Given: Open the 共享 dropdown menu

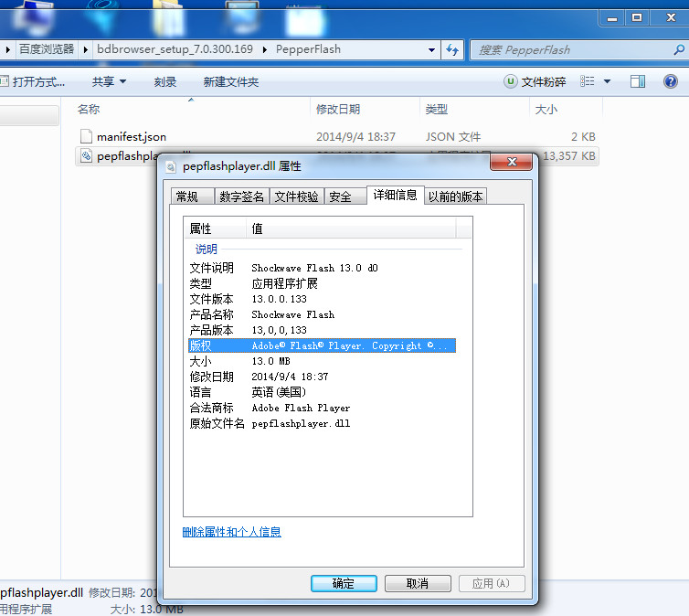Looking at the screenshot, I should pos(109,82).
